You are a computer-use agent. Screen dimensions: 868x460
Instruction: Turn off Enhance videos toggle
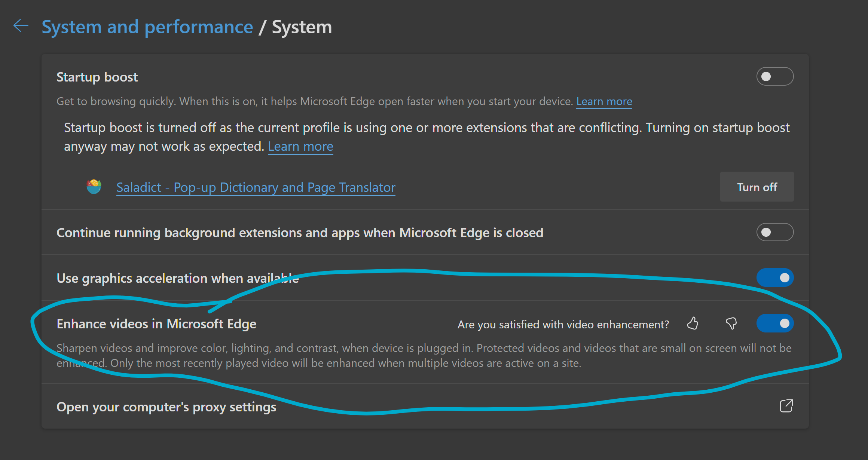(774, 323)
